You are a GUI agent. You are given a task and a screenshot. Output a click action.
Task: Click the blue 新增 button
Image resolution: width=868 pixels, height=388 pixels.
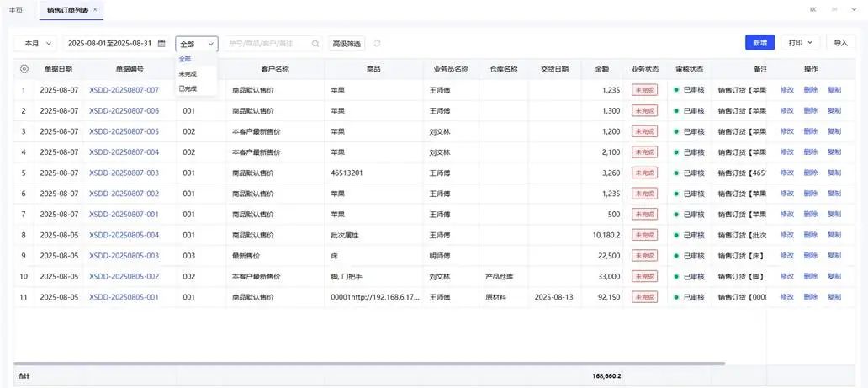pyautogui.click(x=759, y=43)
